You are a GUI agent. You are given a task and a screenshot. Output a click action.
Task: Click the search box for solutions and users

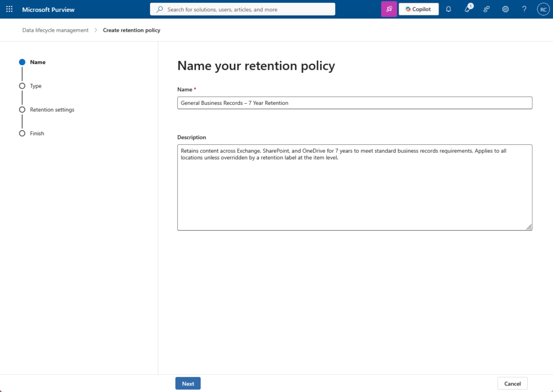pyautogui.click(x=242, y=9)
